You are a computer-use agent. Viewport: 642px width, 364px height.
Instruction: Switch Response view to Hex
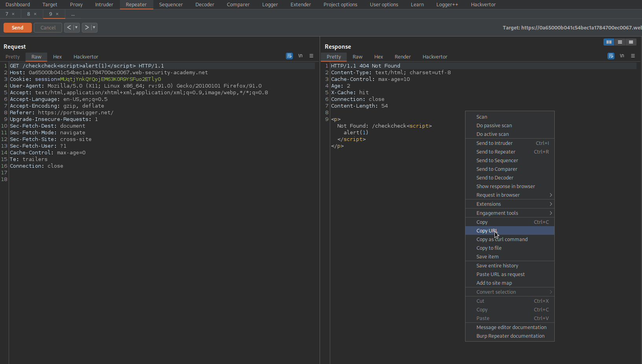(x=379, y=57)
